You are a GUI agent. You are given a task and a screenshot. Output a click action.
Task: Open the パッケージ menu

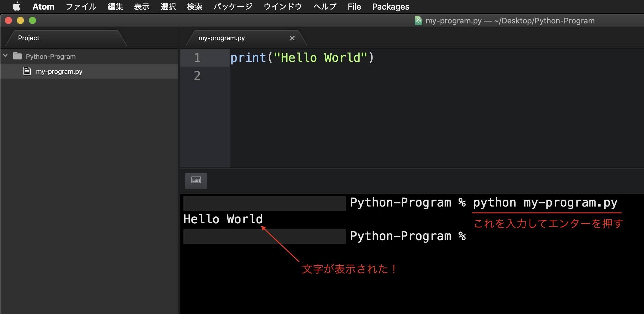233,7
